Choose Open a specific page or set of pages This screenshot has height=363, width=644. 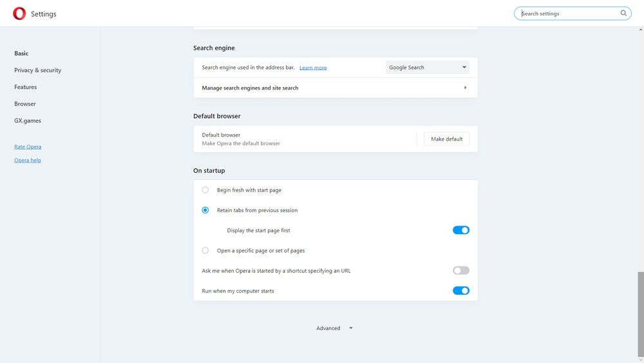pos(205,250)
